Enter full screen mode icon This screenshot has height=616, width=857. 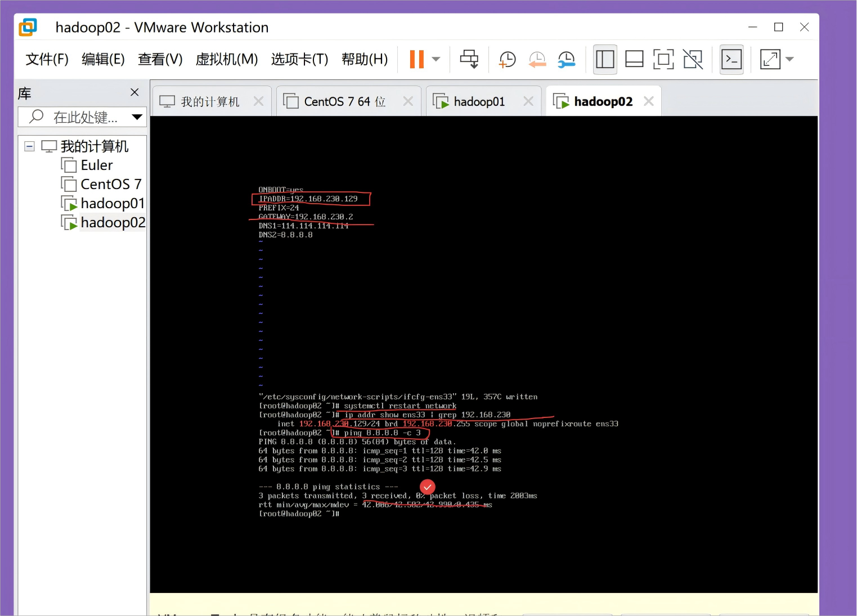point(663,59)
